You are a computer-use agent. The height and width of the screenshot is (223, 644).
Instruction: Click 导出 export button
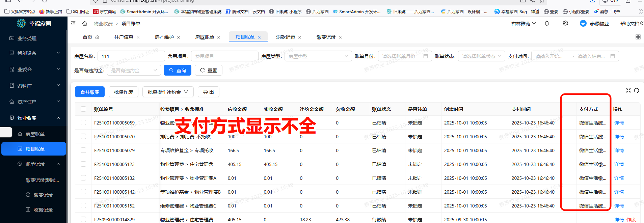click(209, 92)
